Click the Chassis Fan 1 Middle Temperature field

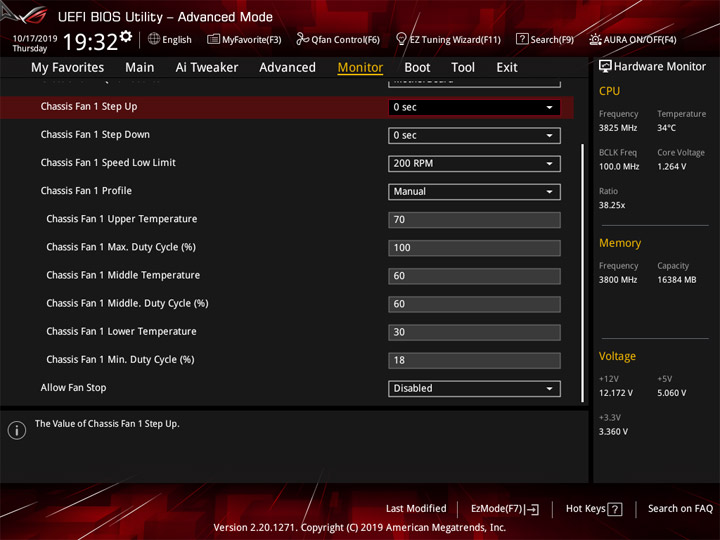tap(474, 276)
